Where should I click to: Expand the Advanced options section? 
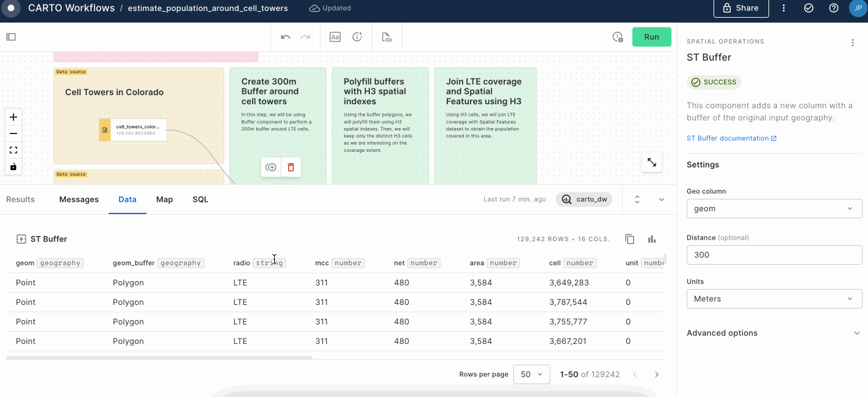[773, 333]
